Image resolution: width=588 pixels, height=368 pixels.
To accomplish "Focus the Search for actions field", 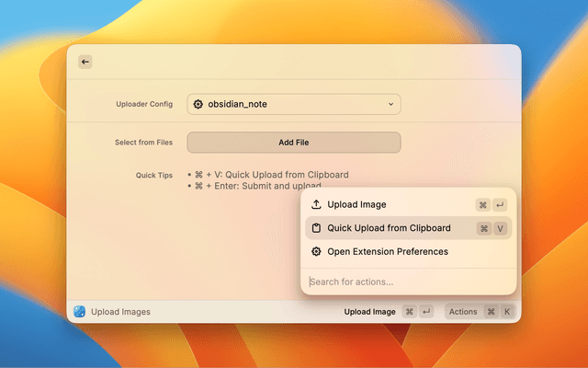I will [x=404, y=282].
